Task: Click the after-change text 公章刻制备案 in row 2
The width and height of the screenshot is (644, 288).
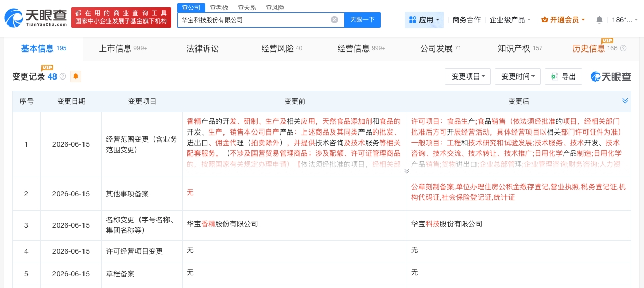Action: pos(433,187)
